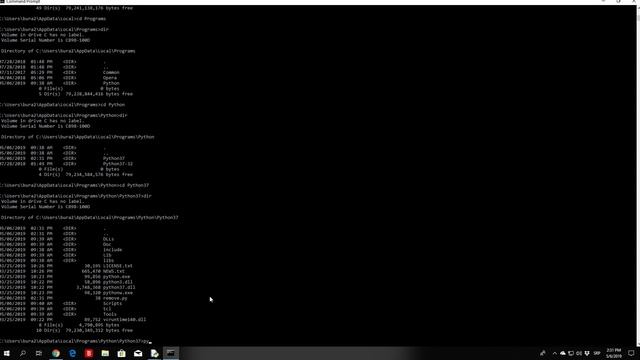Click the LICENSE.txt file entry
The width and height of the screenshot is (640, 360).
(118, 266)
